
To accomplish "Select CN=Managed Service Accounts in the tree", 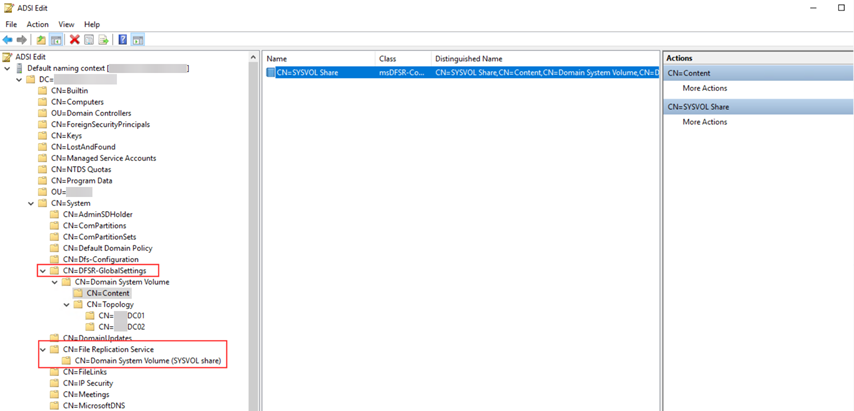I will tap(103, 158).
